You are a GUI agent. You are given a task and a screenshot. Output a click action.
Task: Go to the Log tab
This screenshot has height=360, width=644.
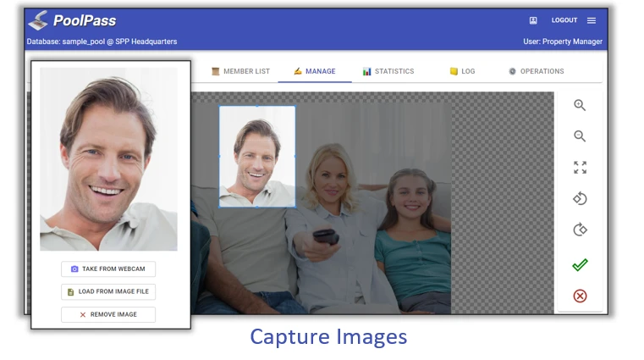pos(462,71)
